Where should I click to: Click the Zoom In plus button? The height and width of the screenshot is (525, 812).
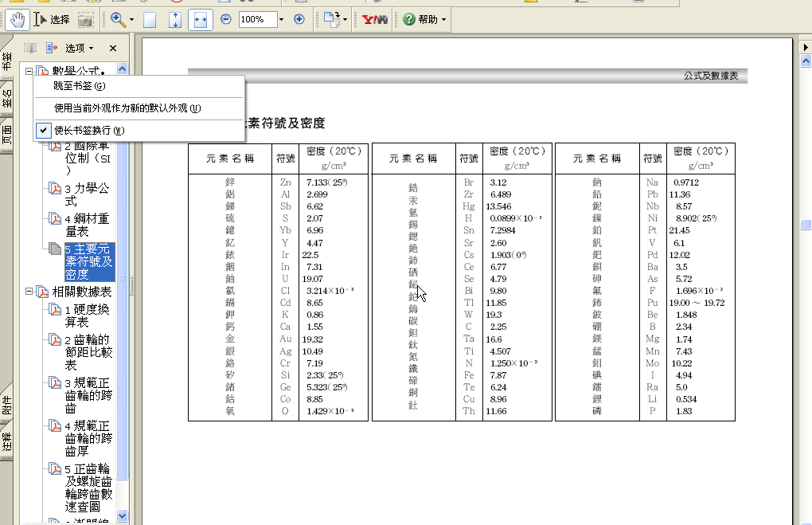299,19
